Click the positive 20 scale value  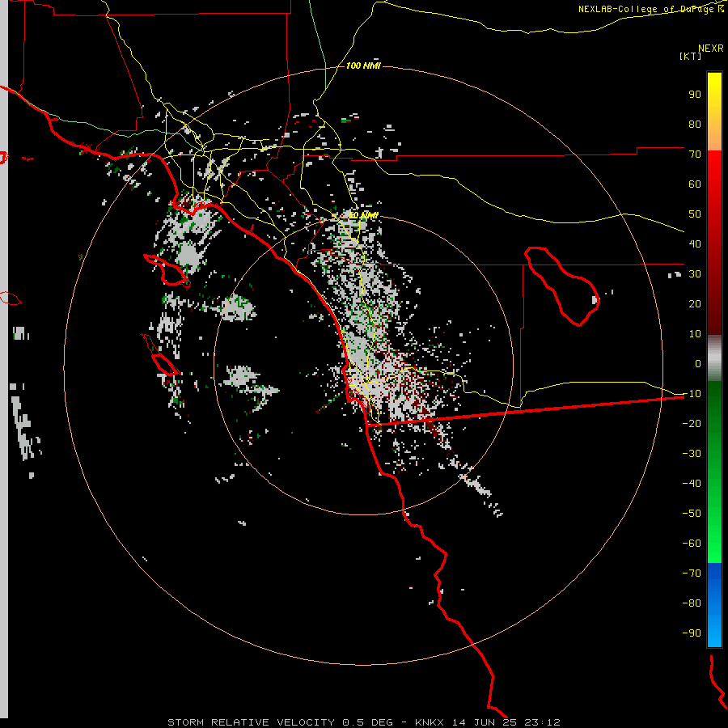click(695, 303)
